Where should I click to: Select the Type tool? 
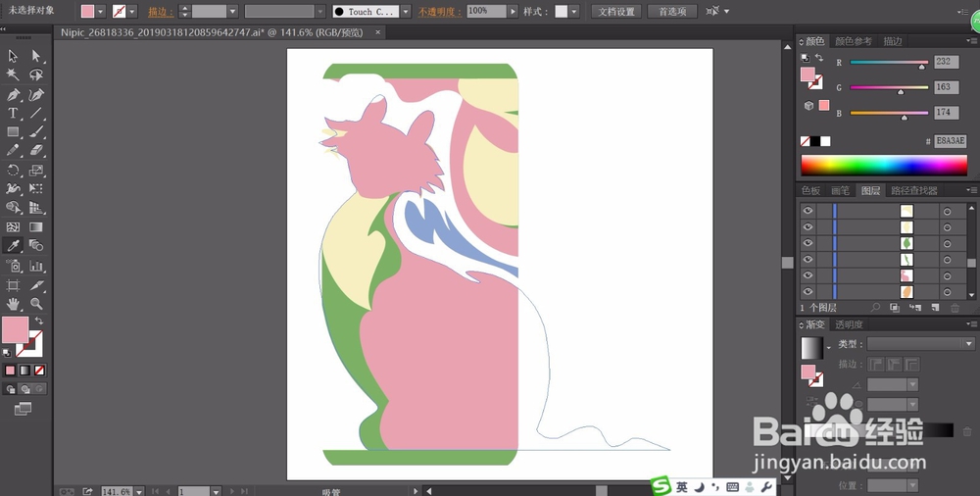click(x=13, y=113)
